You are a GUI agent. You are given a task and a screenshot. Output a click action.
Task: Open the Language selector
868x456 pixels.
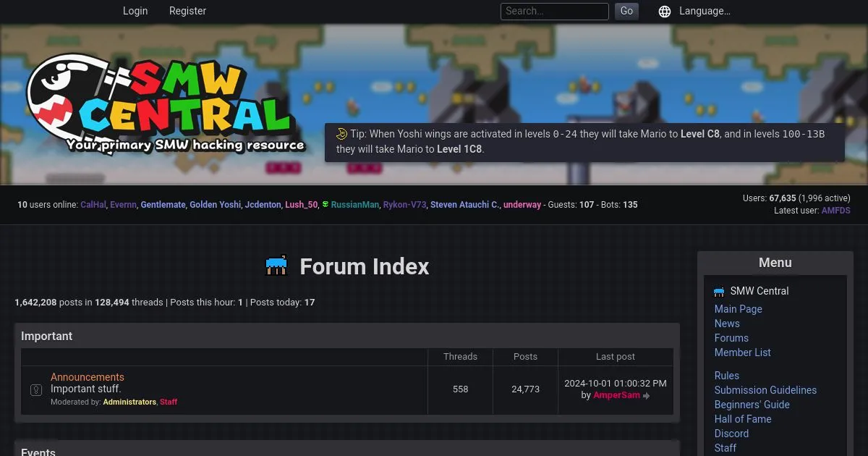pyautogui.click(x=705, y=11)
